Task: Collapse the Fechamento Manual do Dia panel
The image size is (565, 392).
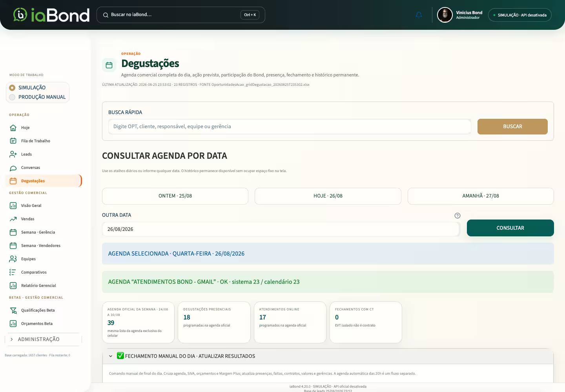Action: (111, 356)
